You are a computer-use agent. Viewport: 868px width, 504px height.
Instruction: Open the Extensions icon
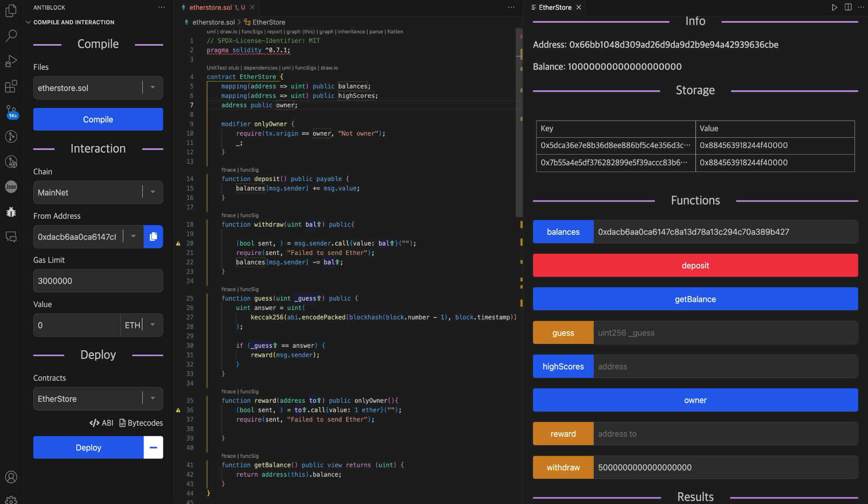pos(11,87)
